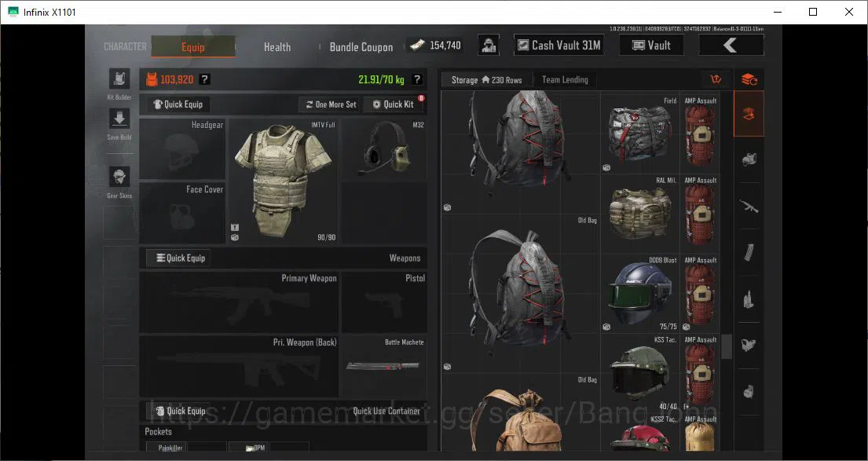Viewport: 868px width, 461px height.
Task: Select the Painkiller pocket slot
Action: tap(166, 447)
